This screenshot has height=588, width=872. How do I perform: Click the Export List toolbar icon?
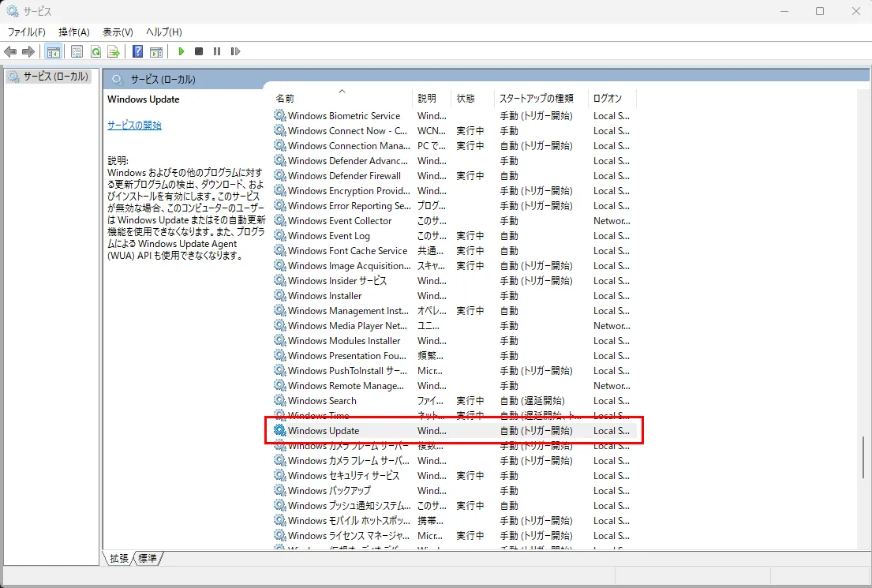[114, 52]
